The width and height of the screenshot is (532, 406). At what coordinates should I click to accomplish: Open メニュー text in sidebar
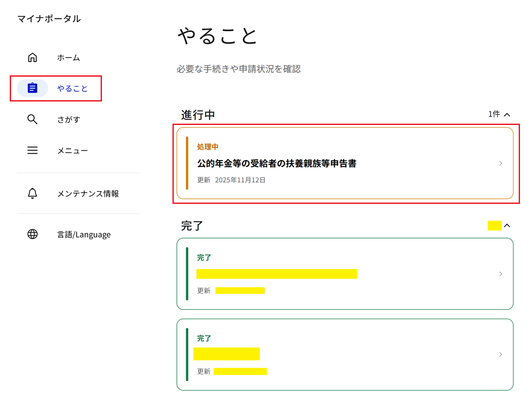[72, 150]
